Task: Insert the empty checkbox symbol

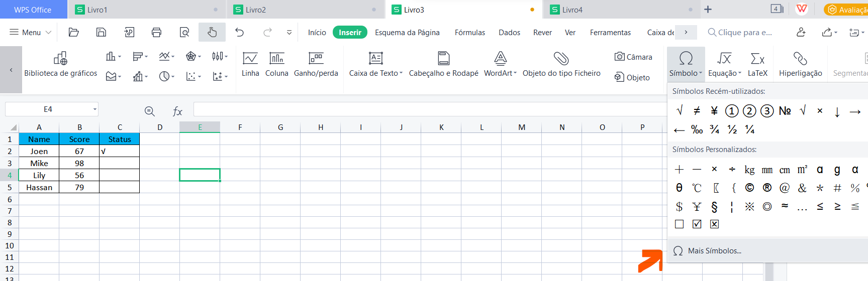Action: (679, 224)
